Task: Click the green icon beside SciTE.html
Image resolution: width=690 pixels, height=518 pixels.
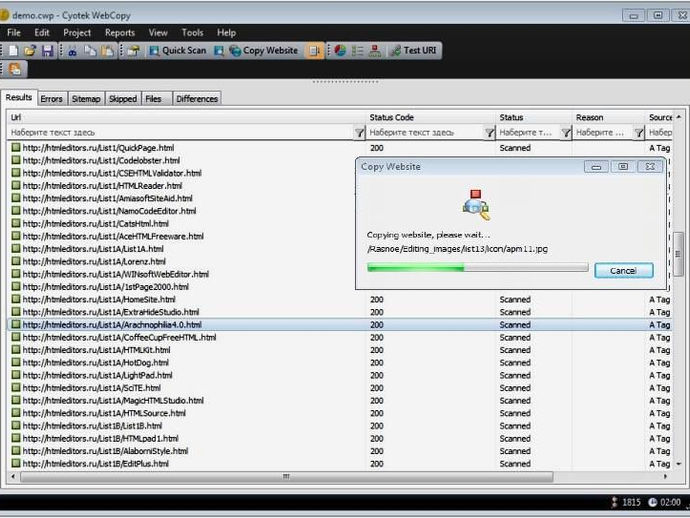Action: click(x=16, y=388)
